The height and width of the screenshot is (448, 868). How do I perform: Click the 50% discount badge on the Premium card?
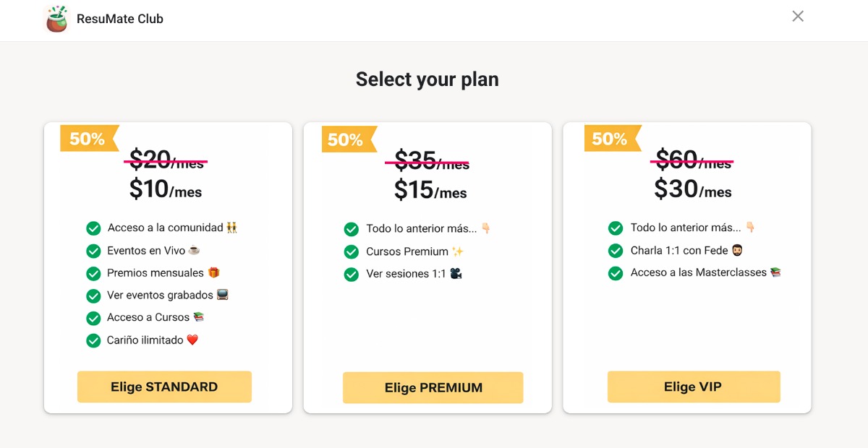[346, 139]
